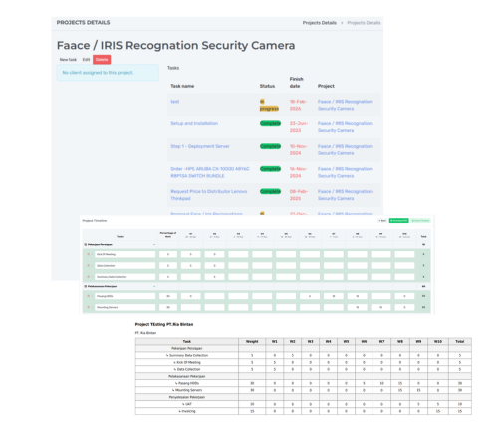Open the HPE ARUBA CX-10000 order task

pos(210,172)
